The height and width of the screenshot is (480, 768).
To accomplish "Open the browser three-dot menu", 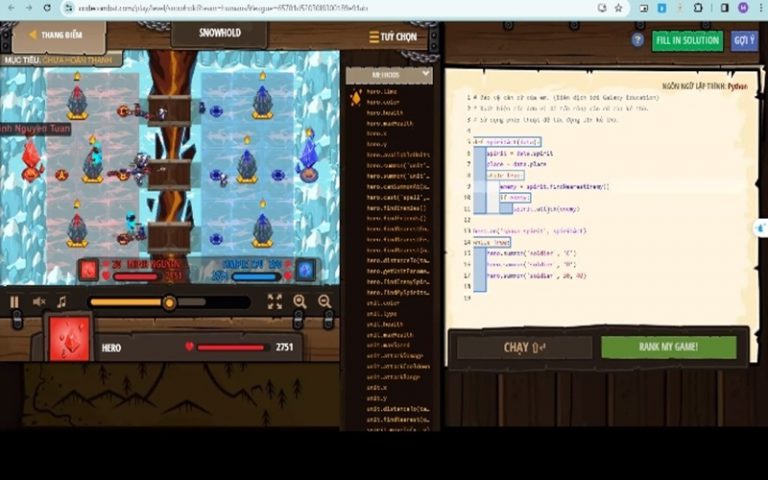I will [x=761, y=8].
